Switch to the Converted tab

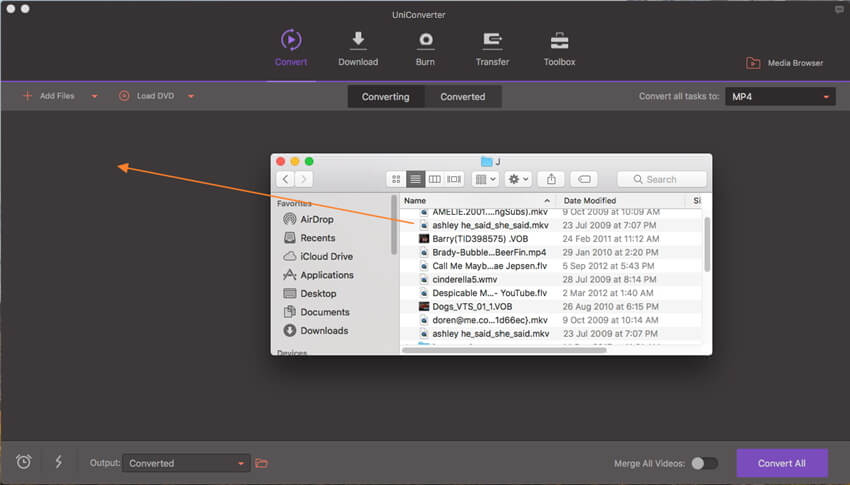pos(462,96)
